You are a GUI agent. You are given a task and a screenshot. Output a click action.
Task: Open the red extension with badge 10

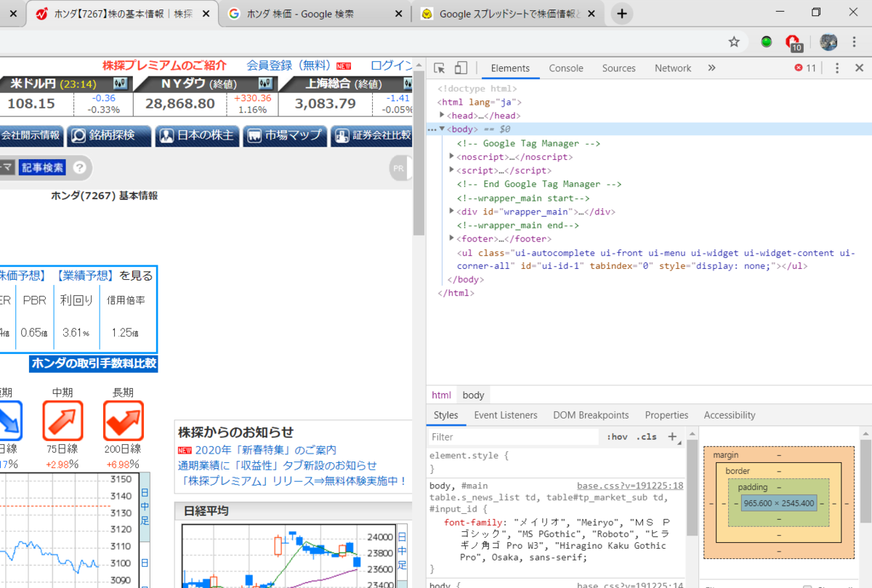pyautogui.click(x=794, y=43)
